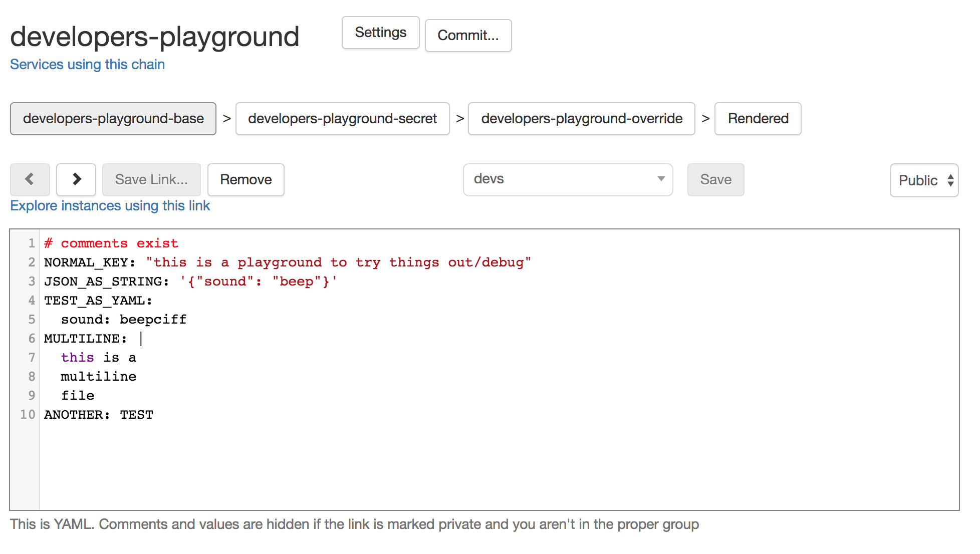980x554 pixels.
Task: Click the Public selector up-down arrows
Action: pyautogui.click(x=950, y=180)
